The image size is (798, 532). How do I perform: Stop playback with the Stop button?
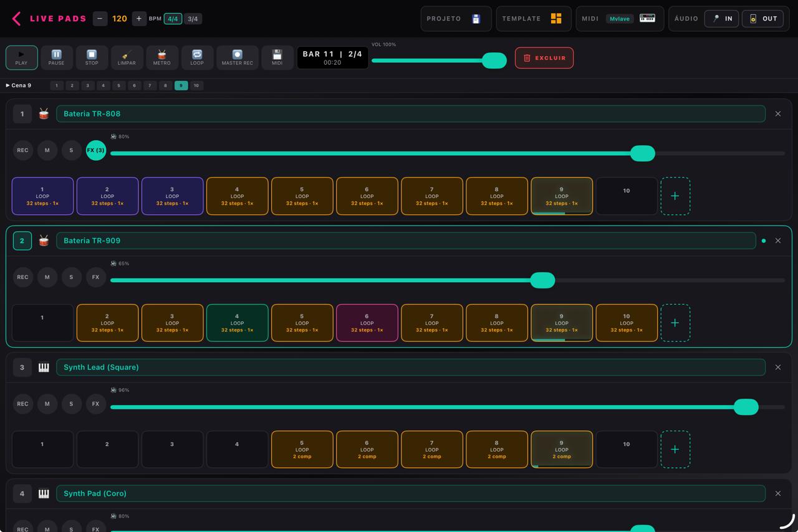[92, 57]
